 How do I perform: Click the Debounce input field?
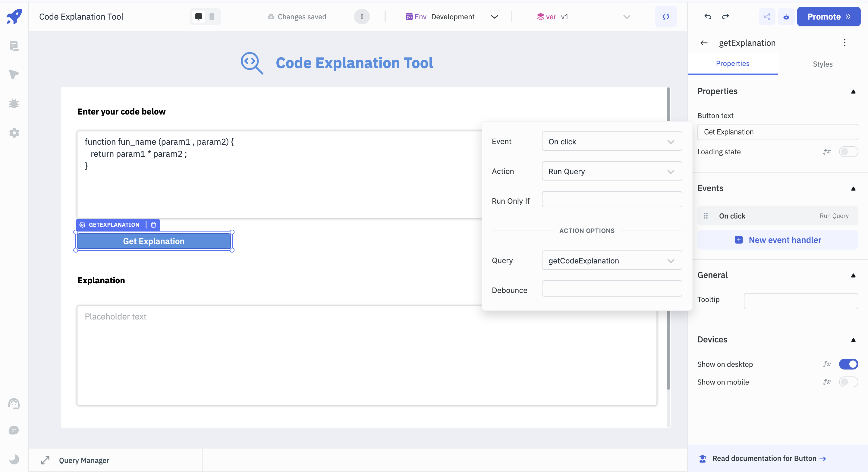[x=611, y=289]
